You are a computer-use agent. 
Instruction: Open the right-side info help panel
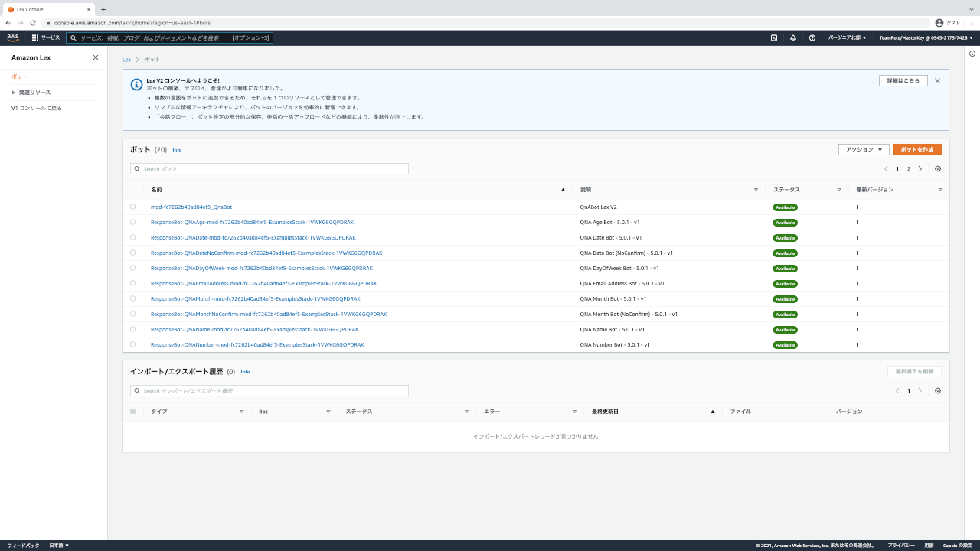pyautogui.click(x=972, y=54)
